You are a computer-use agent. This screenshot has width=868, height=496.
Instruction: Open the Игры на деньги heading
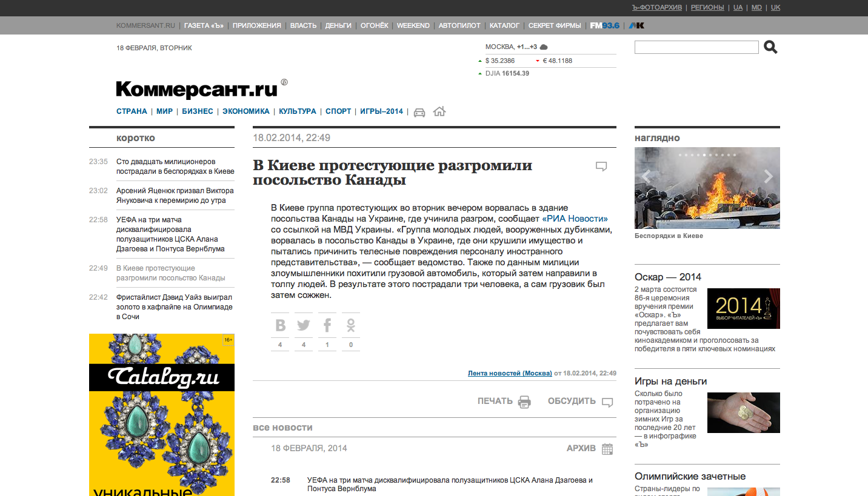[x=671, y=381]
